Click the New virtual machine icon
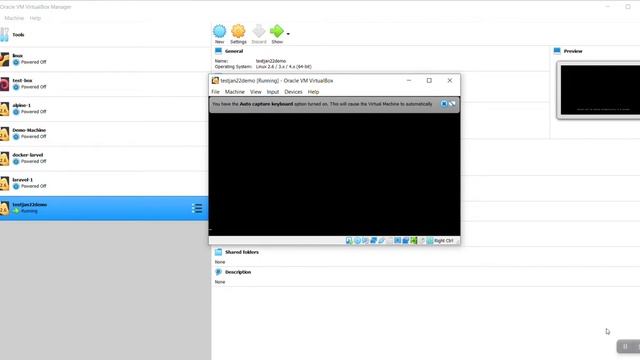This screenshot has width=640, height=360. [x=219, y=31]
